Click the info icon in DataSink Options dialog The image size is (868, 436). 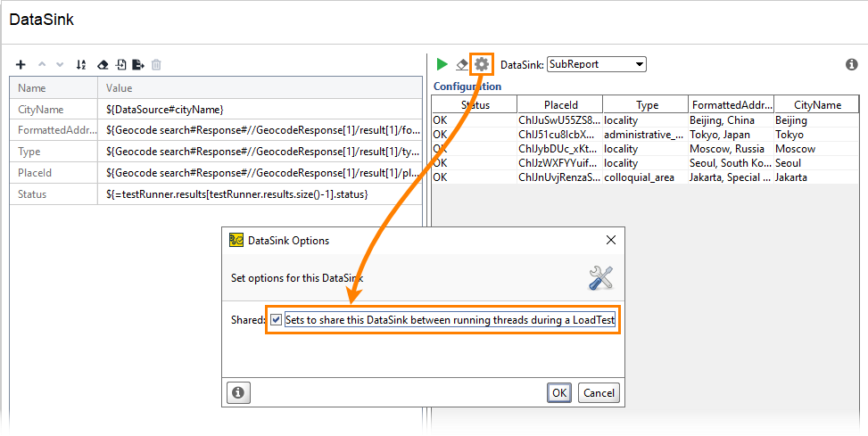tap(238, 393)
